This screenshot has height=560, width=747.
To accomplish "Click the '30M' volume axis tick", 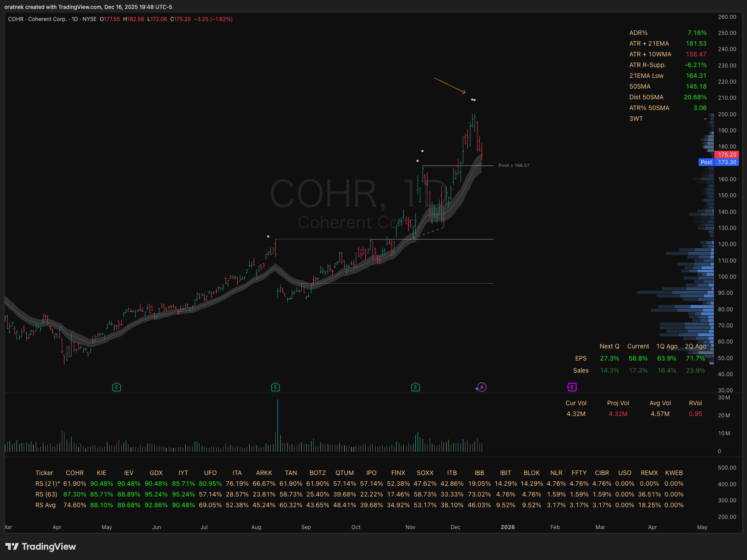I will pos(724,398).
